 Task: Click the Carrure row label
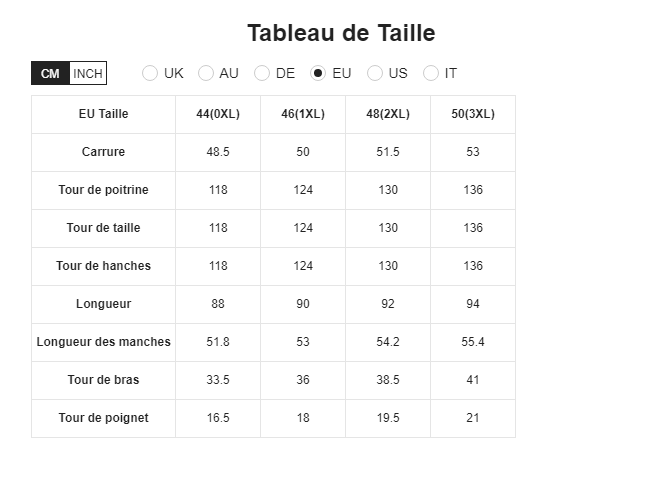pyautogui.click(x=104, y=152)
